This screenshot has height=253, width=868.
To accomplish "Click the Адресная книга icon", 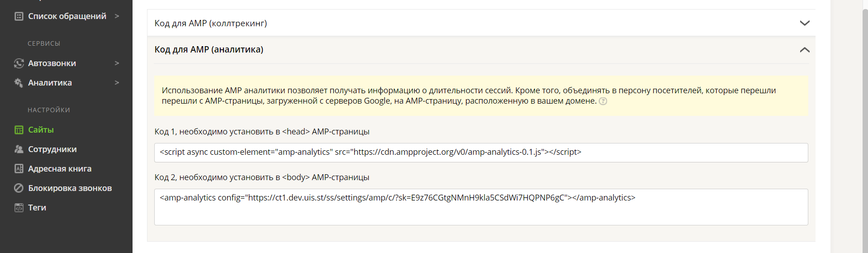I will (x=19, y=169).
